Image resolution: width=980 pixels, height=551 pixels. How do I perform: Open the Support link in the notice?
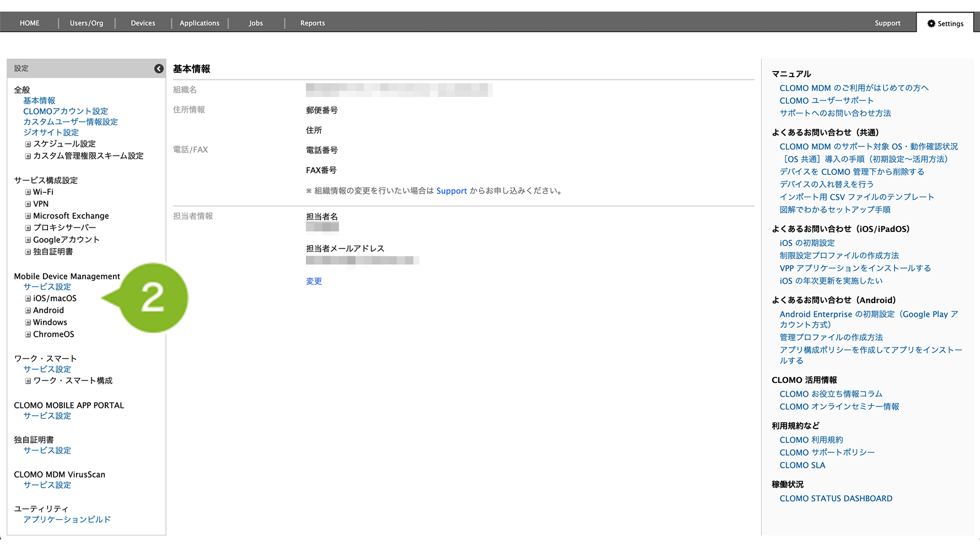[x=451, y=191]
